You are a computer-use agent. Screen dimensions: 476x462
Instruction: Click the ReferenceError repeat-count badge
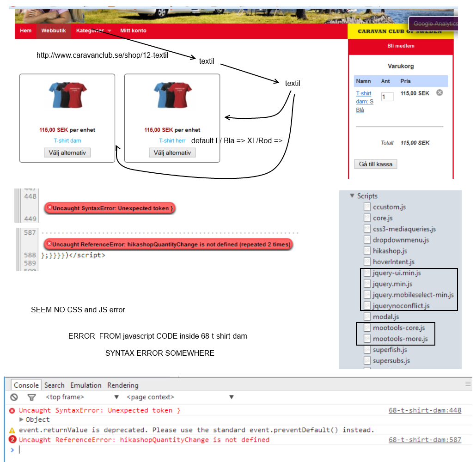click(12, 439)
